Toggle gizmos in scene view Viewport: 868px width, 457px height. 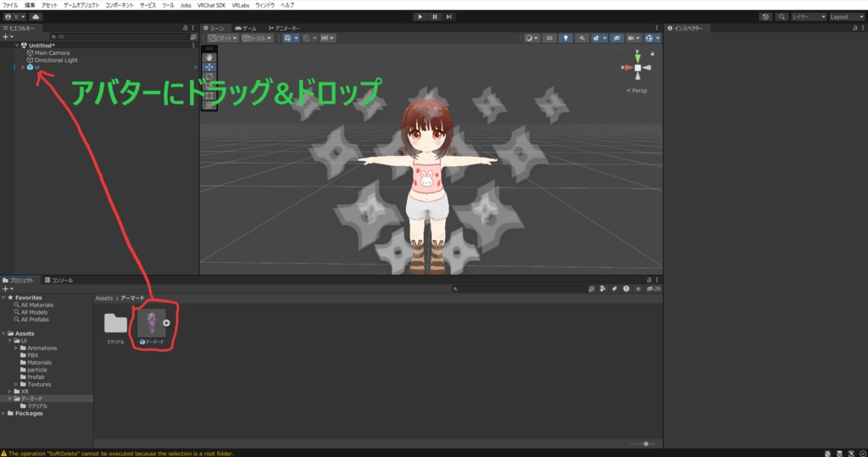[x=648, y=38]
